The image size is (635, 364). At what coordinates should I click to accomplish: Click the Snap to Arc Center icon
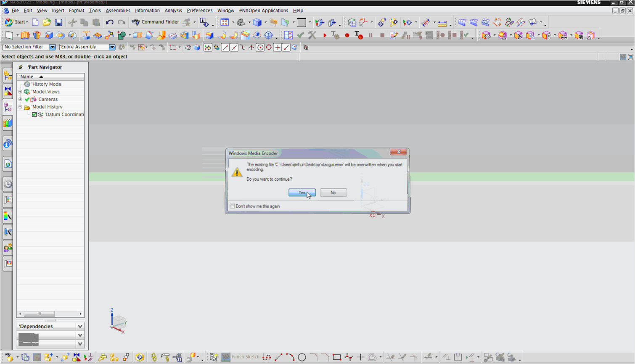point(260,47)
